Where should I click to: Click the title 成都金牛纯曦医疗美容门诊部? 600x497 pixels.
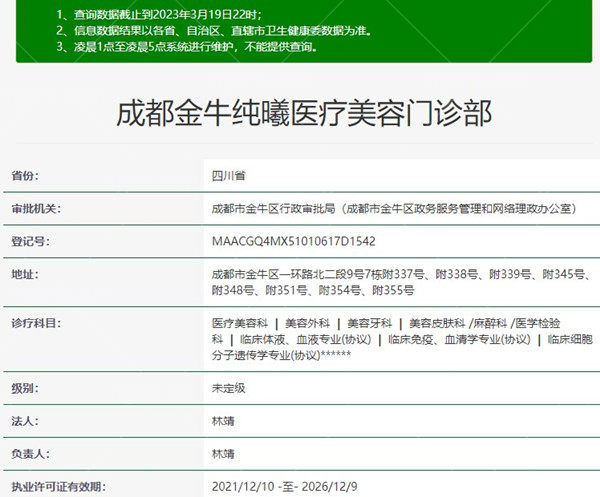(x=304, y=113)
